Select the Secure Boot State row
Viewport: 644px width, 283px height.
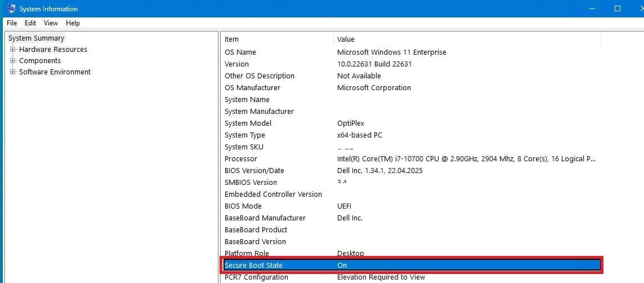pyautogui.click(x=412, y=266)
